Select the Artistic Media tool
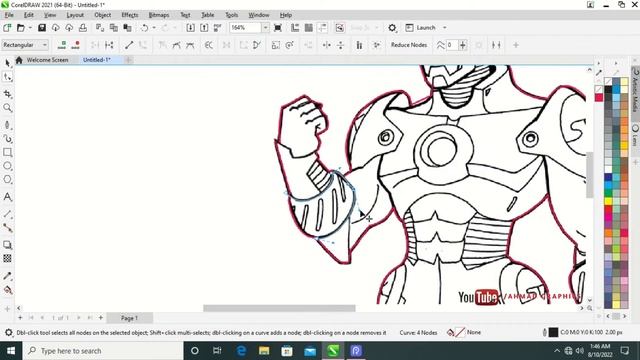The width and height of the screenshot is (640, 360). [7, 139]
